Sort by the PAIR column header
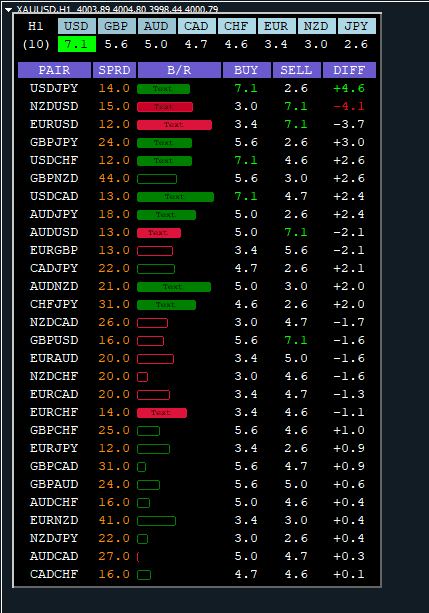 (x=54, y=70)
